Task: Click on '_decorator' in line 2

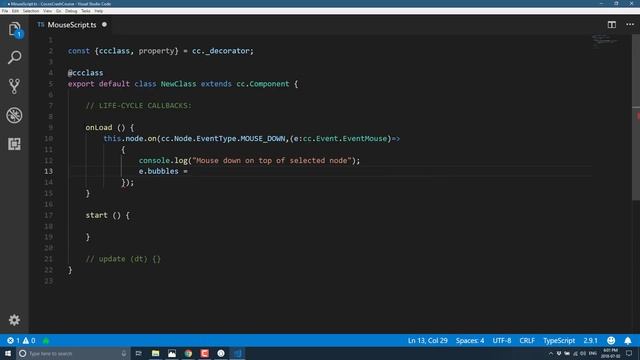Action: tap(227, 51)
